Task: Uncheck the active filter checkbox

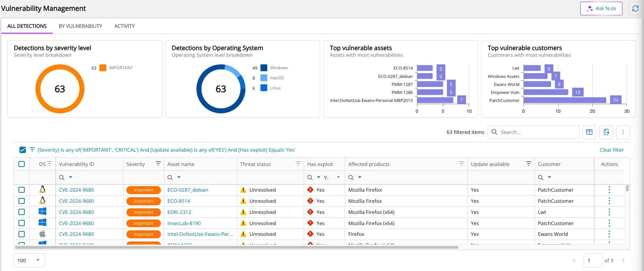Action: pos(23,150)
